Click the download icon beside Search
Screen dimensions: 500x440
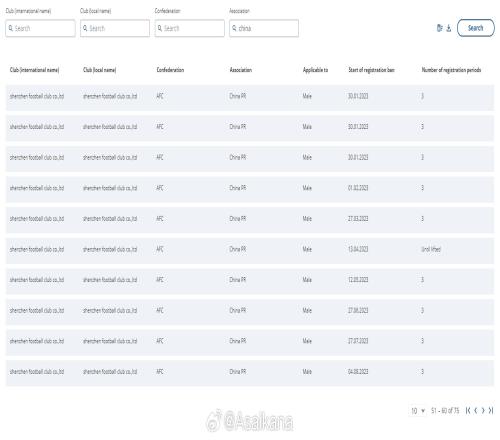pos(449,28)
